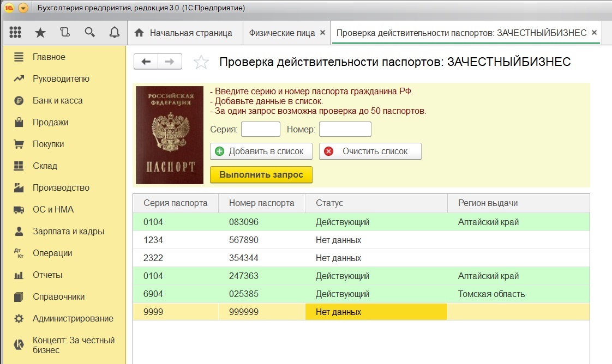The width and height of the screenshot is (612, 364).
Task: Click the Зарплата и кадры person icon
Action: (19, 231)
